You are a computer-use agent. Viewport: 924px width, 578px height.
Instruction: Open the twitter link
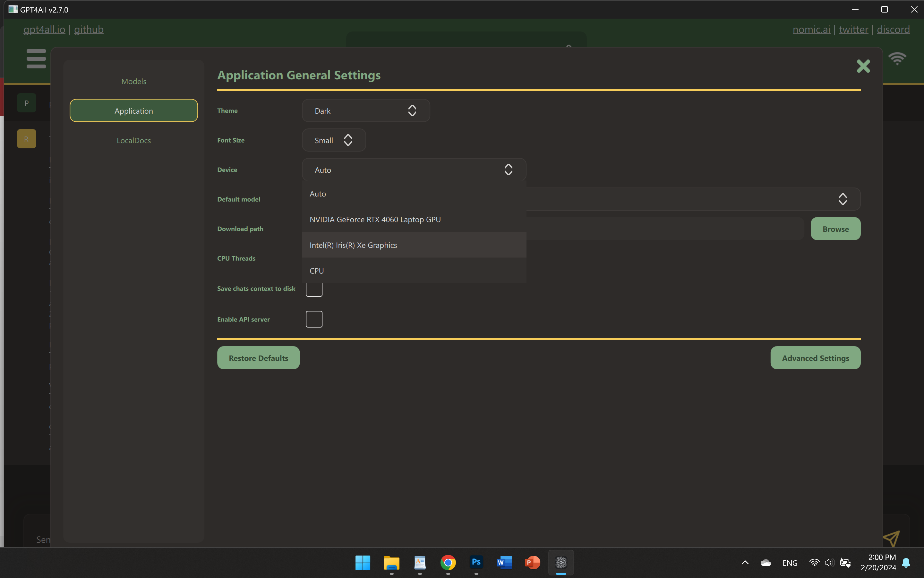coord(853,30)
